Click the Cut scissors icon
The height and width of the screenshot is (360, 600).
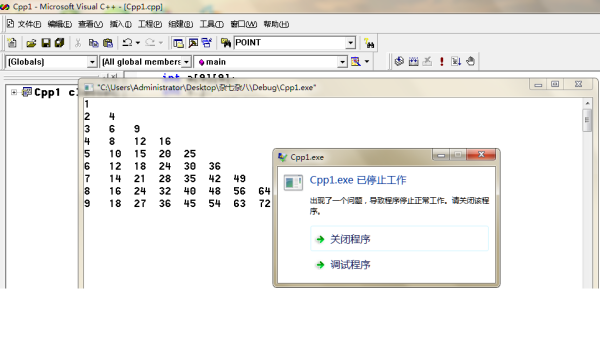pyautogui.click(x=78, y=43)
